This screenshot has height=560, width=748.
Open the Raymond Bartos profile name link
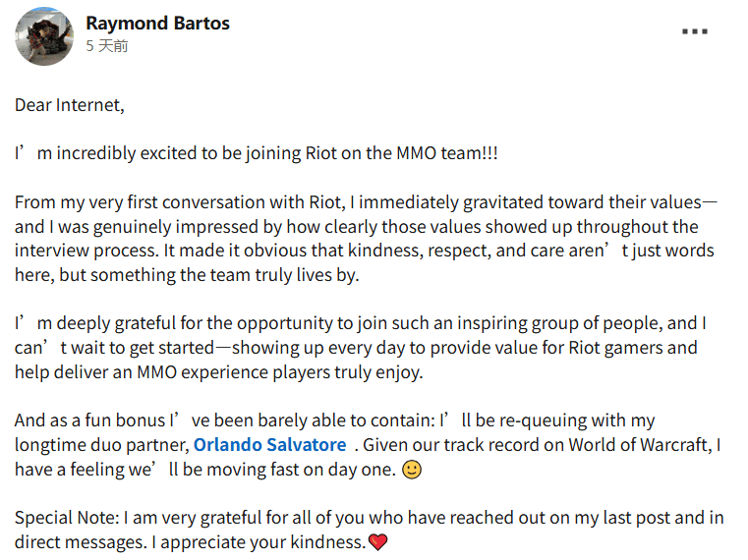[157, 23]
